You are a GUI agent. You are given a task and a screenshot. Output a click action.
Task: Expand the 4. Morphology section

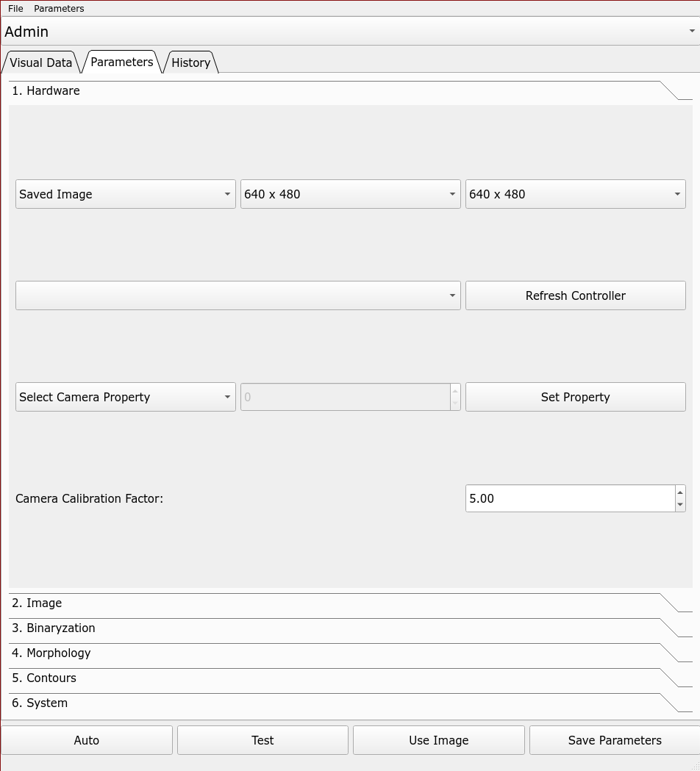[350, 653]
